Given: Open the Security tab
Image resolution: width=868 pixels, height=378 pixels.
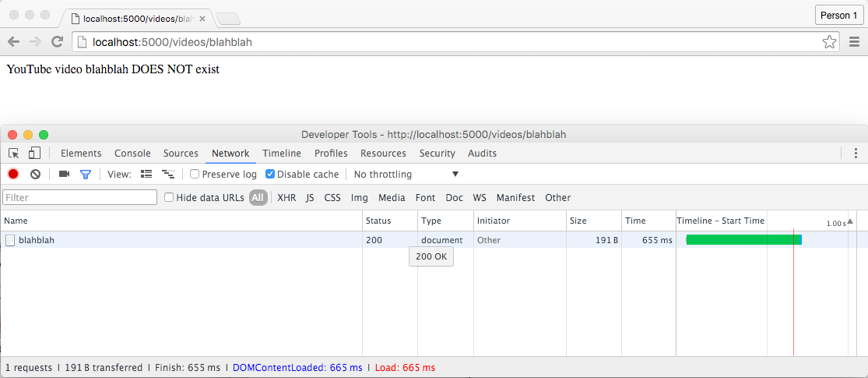Looking at the screenshot, I should (x=438, y=154).
